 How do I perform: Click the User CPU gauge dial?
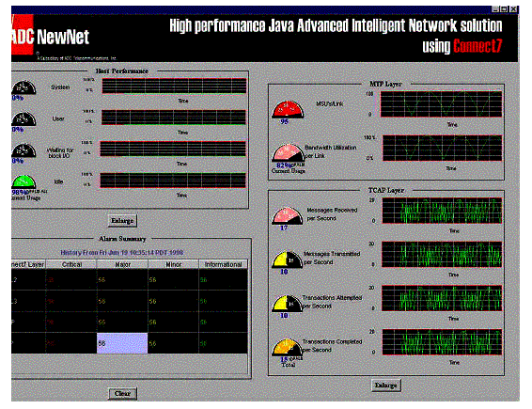click(x=23, y=119)
